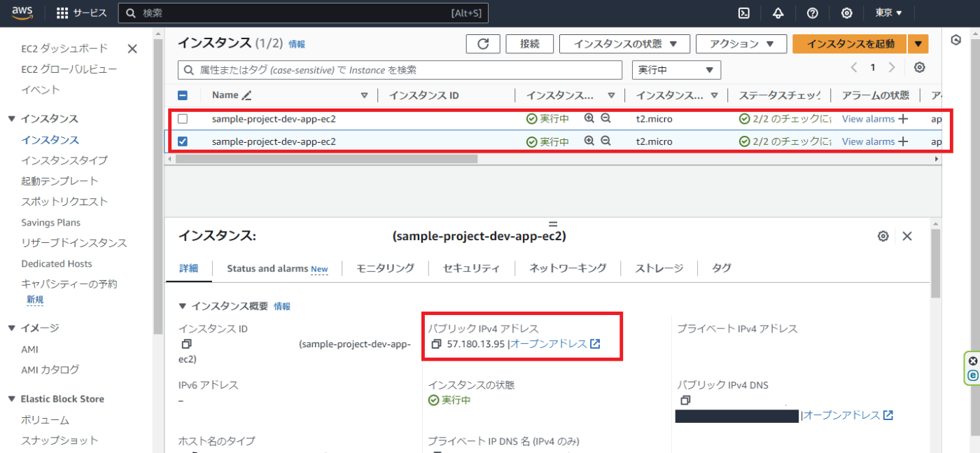Open the top bar settings gear
The width and height of the screenshot is (980, 453).
[847, 13]
